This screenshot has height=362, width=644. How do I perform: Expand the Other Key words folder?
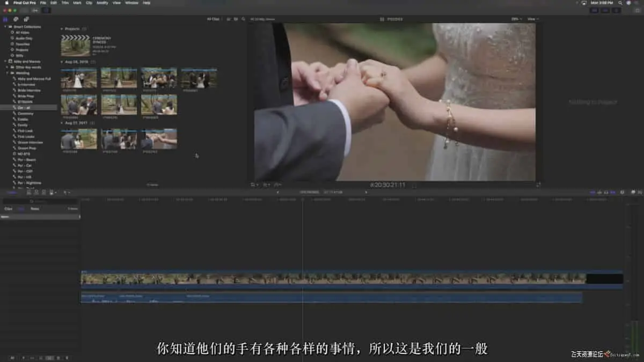point(8,67)
